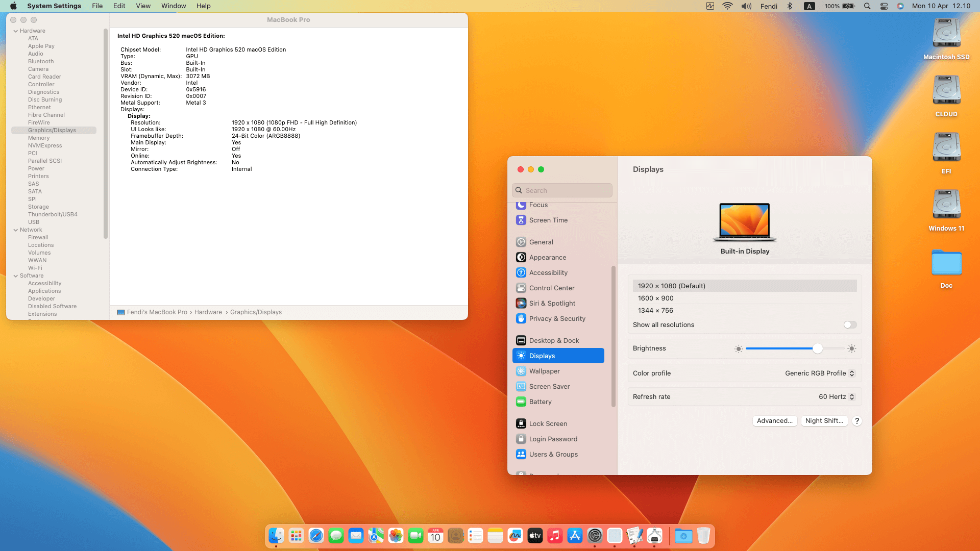Open Refresh rate dropdown

pos(837,397)
